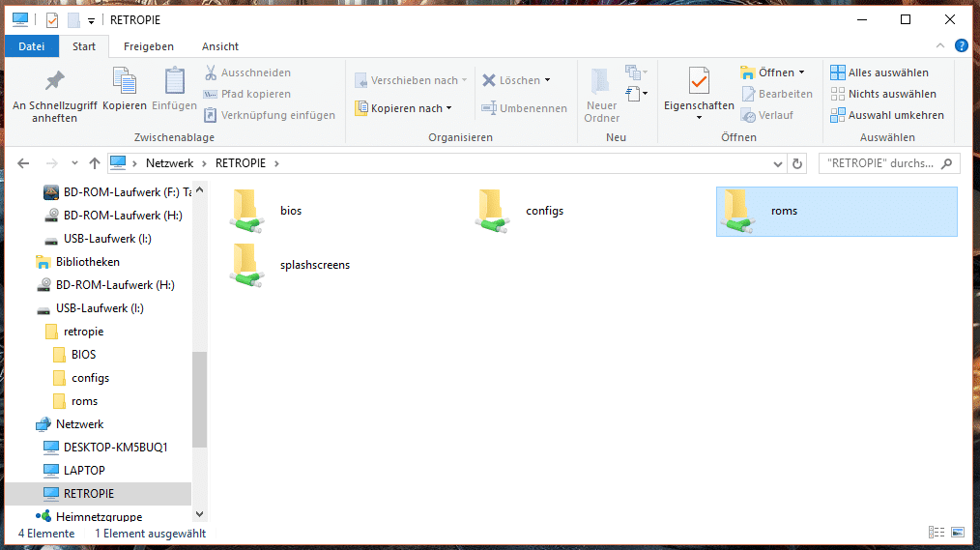Open the Verschieben nach dropdown

coord(411,80)
